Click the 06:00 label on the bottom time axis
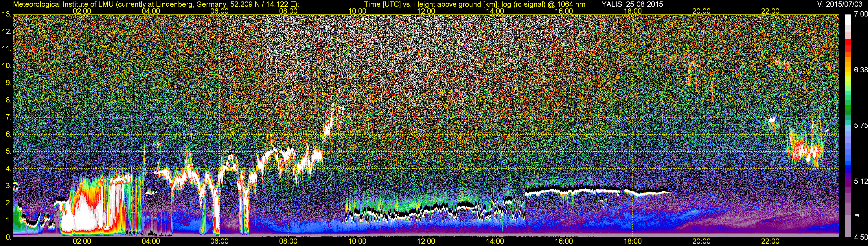868x246 pixels. click(219, 241)
